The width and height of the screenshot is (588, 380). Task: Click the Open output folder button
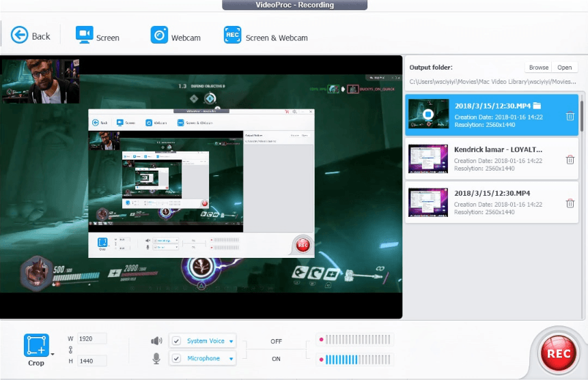[x=564, y=68]
